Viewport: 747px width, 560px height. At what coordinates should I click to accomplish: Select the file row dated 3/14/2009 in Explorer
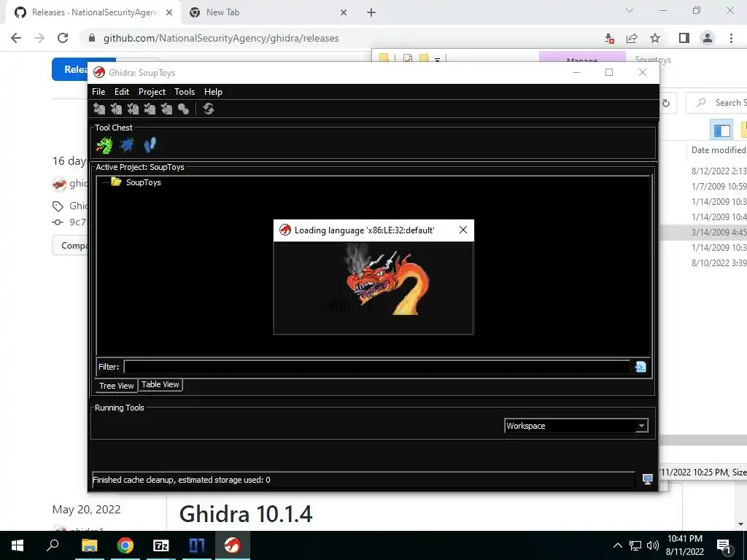(x=703, y=233)
